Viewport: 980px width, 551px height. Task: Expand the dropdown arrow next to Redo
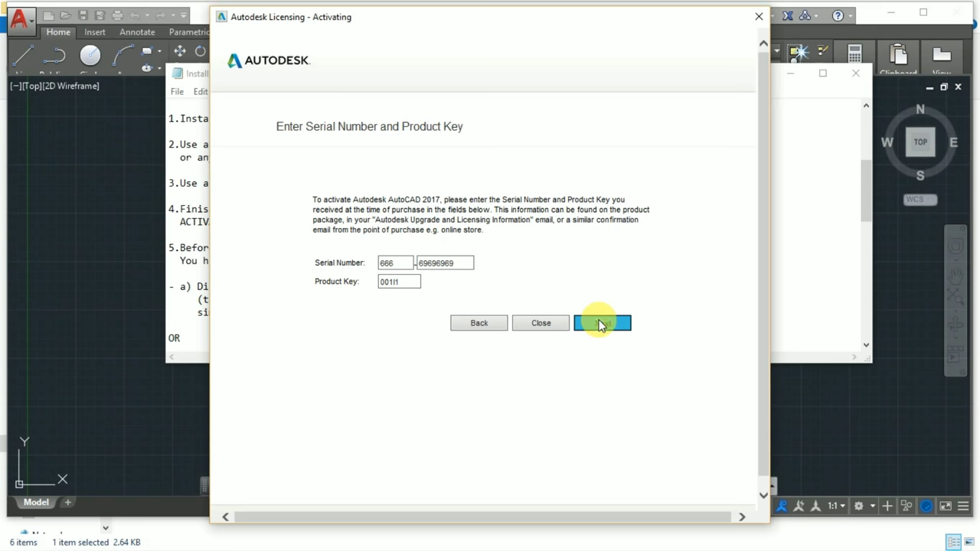pyautogui.click(x=175, y=15)
